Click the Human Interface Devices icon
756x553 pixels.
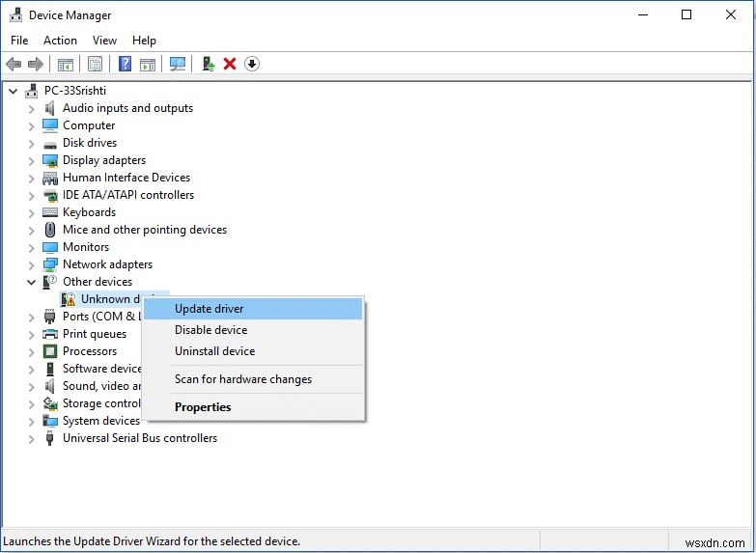coord(50,178)
